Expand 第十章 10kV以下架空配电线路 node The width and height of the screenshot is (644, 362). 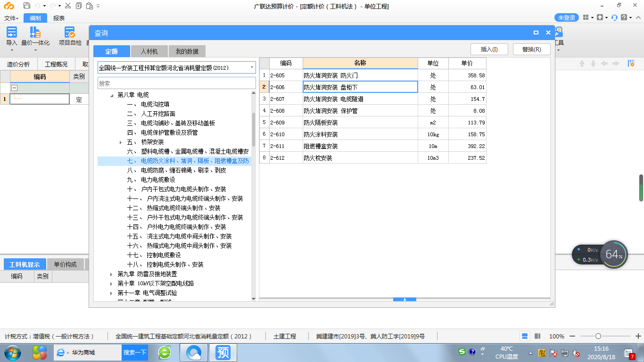click(x=112, y=284)
